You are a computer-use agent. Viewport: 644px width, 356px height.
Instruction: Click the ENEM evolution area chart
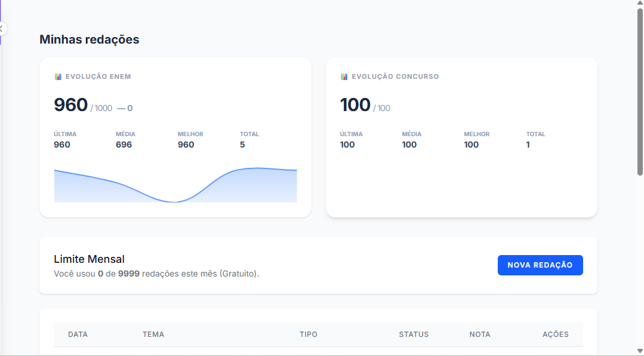(175, 185)
